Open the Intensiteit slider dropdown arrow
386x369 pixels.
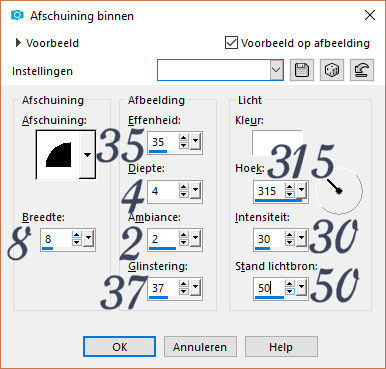click(302, 238)
